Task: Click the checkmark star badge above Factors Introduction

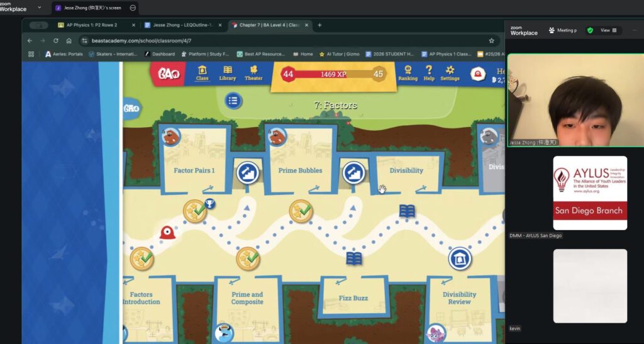Action: (x=142, y=258)
